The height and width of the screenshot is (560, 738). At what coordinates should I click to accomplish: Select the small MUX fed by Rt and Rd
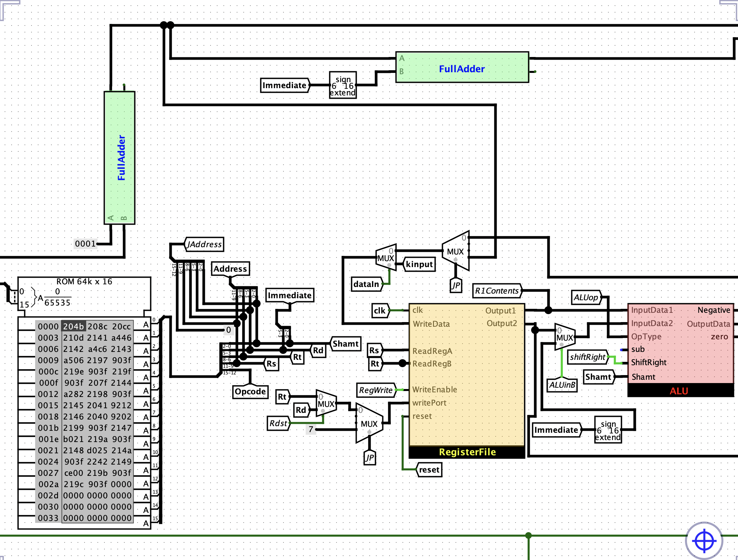[x=326, y=403]
